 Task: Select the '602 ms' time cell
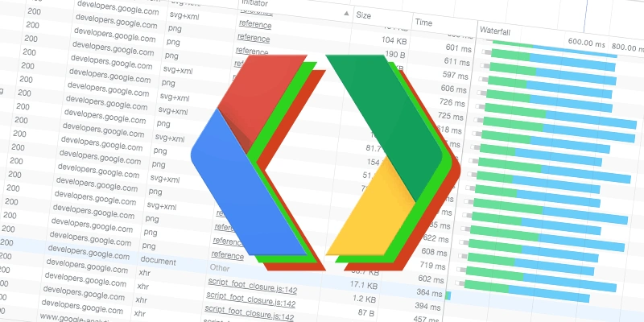point(431,279)
